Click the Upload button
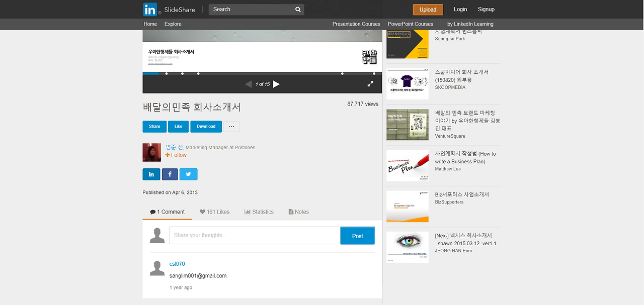 coord(428,10)
